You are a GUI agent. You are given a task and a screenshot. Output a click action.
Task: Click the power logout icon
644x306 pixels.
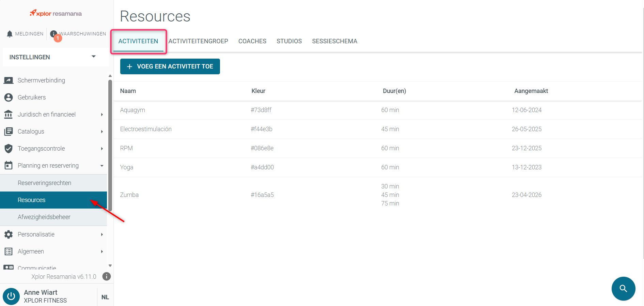[x=11, y=296]
